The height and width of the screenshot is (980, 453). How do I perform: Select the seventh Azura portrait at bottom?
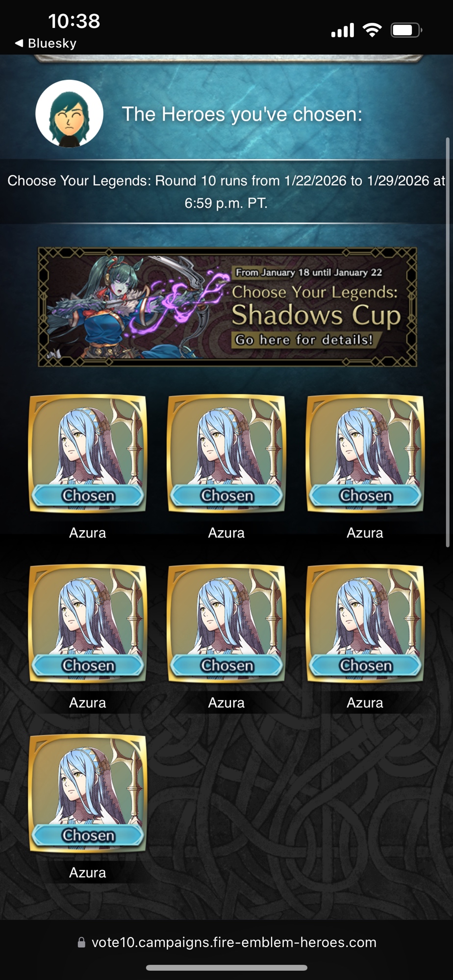(88, 793)
